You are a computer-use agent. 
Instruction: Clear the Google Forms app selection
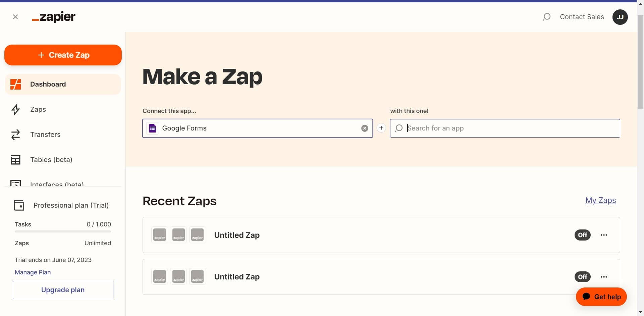tap(365, 128)
